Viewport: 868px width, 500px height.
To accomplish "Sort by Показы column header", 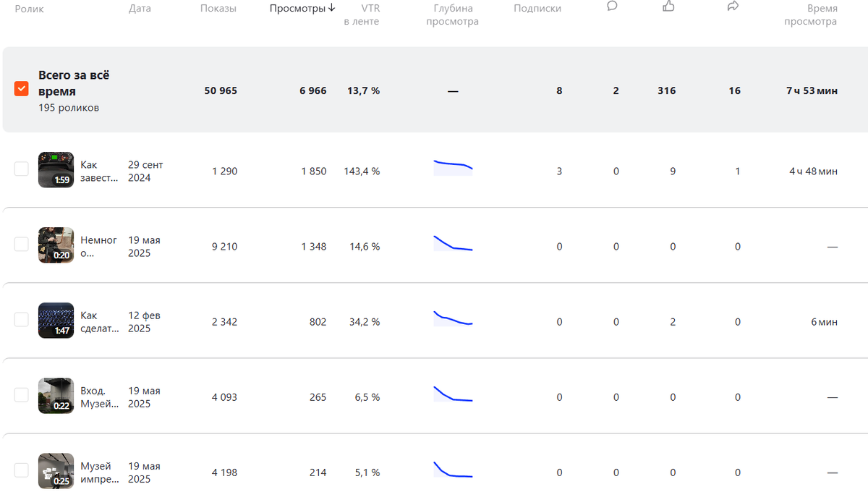I will (x=218, y=9).
